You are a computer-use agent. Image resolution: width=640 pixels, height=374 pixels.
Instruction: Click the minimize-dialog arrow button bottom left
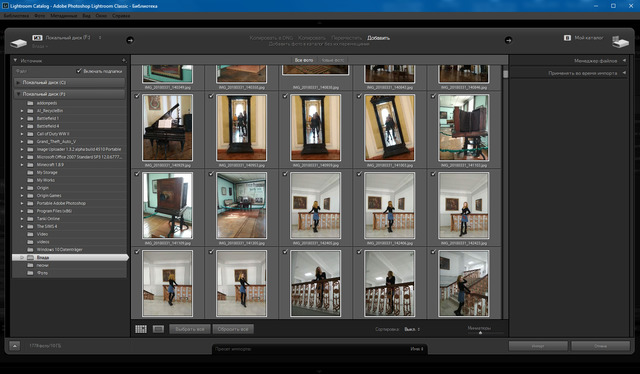coord(14,346)
